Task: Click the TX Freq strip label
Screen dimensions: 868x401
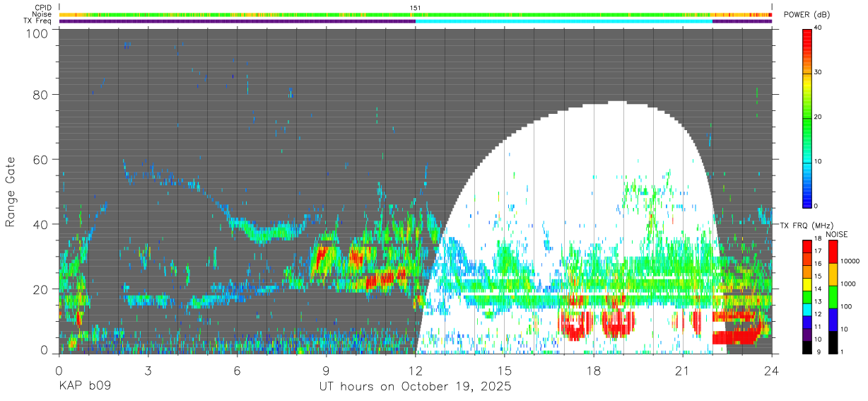Action: 38,21
